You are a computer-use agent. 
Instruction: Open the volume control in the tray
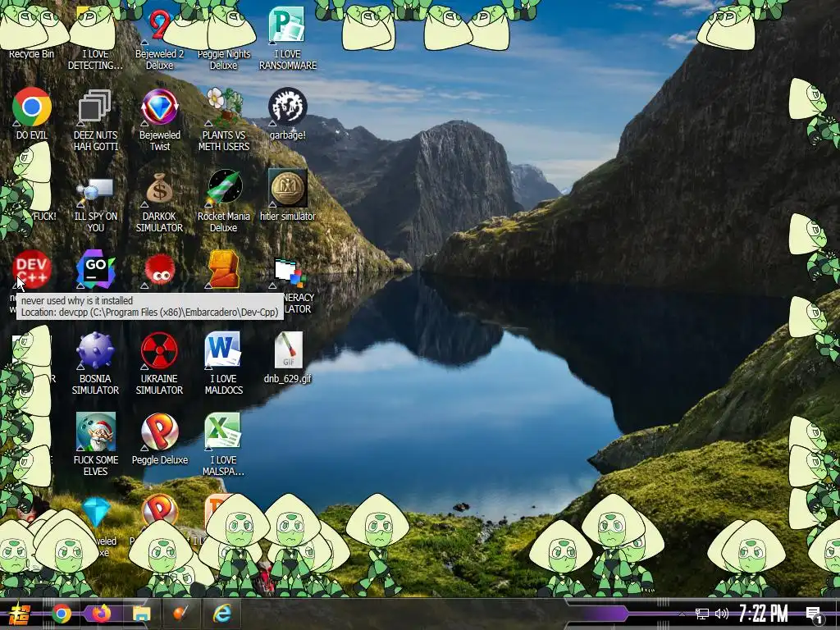pos(722,614)
